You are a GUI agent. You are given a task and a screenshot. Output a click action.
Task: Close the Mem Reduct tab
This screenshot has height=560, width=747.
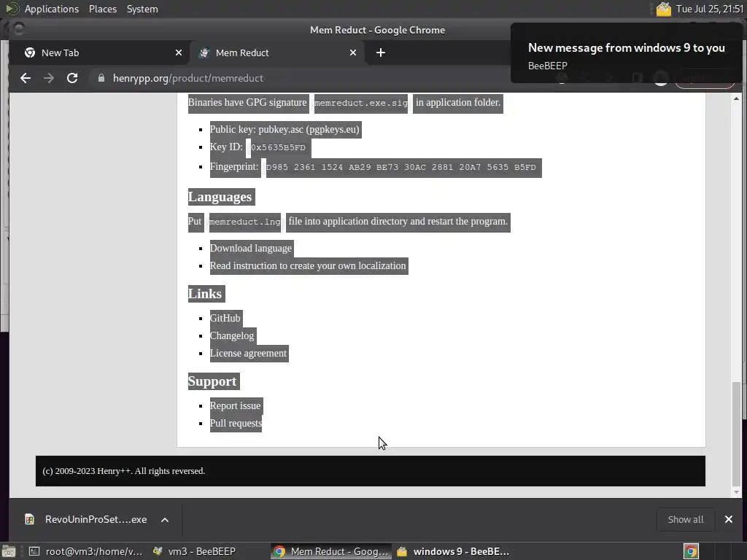coord(353,52)
